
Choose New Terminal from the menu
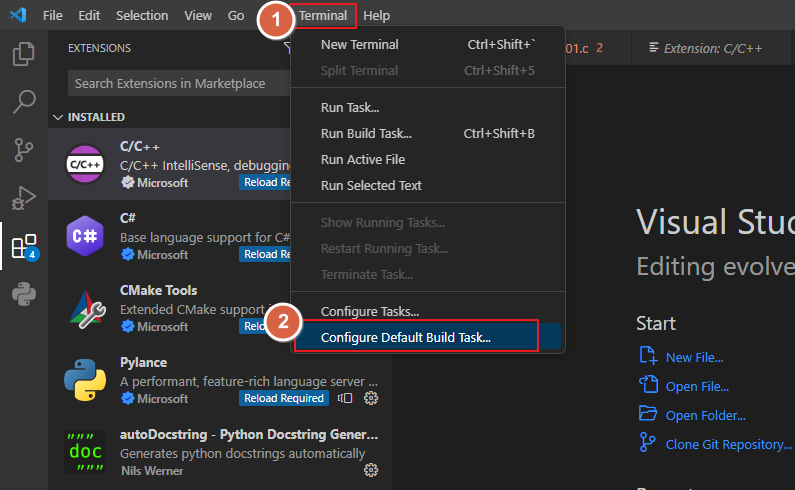[x=428, y=45]
